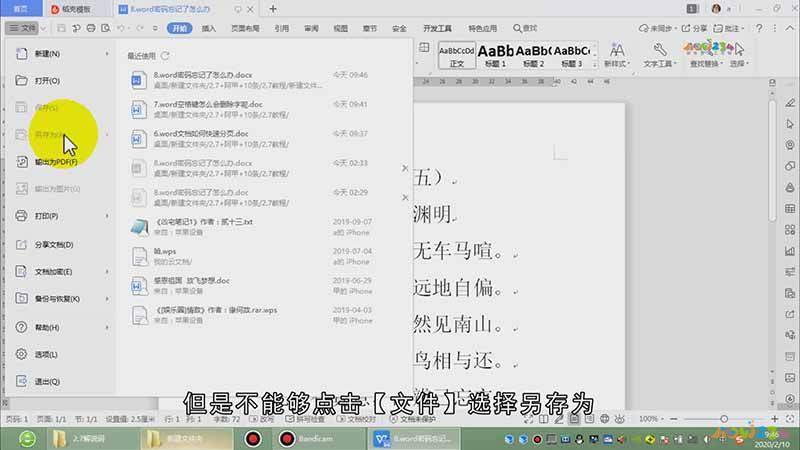Click the globe web layout icon in status bar

point(605,419)
